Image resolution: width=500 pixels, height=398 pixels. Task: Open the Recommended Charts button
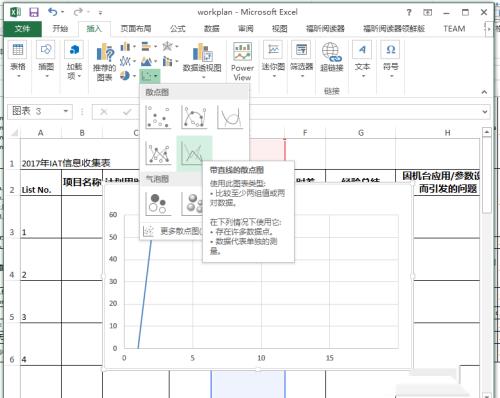tap(105, 62)
